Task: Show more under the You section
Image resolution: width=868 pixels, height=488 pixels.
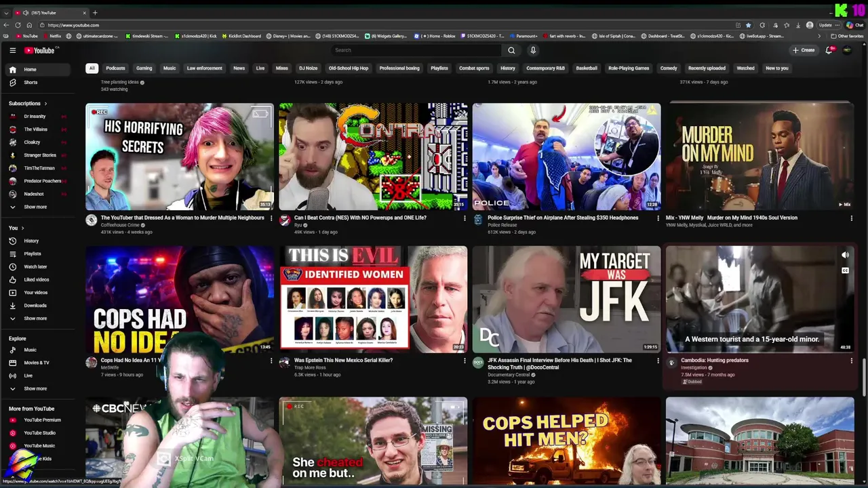Action: (39, 318)
